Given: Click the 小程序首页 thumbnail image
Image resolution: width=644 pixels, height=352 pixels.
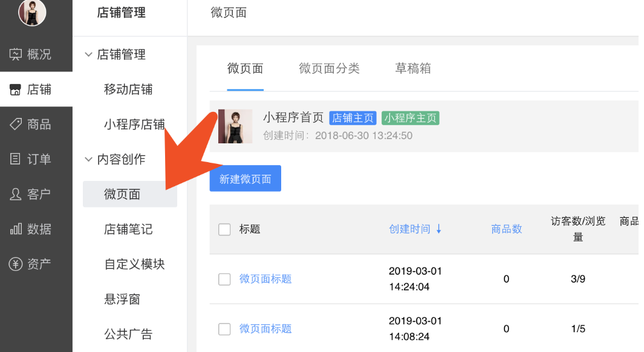Looking at the screenshot, I should [235, 126].
